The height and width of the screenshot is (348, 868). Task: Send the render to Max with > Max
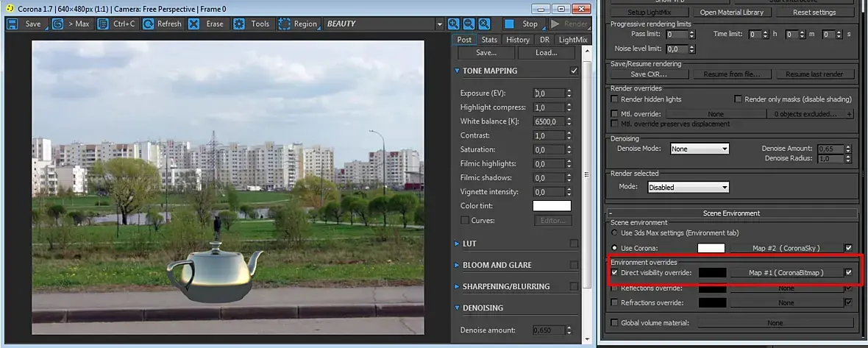coord(72,24)
